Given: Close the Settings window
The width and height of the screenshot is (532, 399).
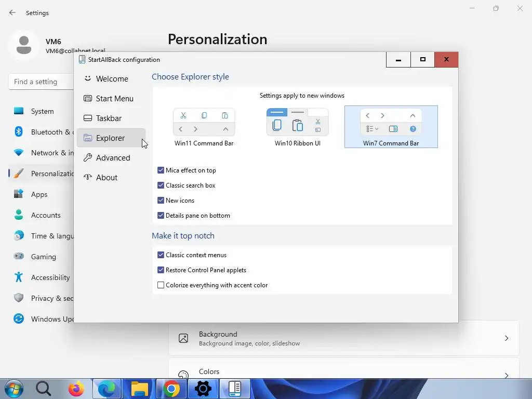Looking at the screenshot, I should pyautogui.click(x=520, y=8).
